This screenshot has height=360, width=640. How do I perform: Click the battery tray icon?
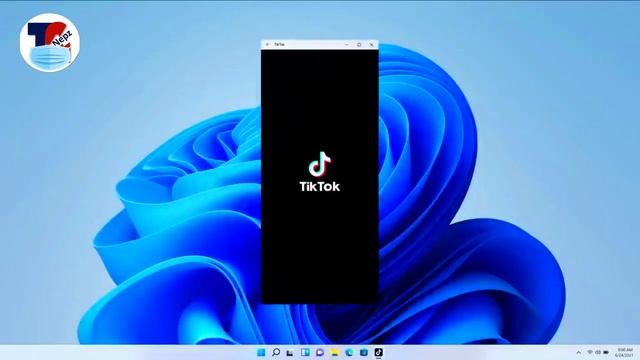coord(606,352)
